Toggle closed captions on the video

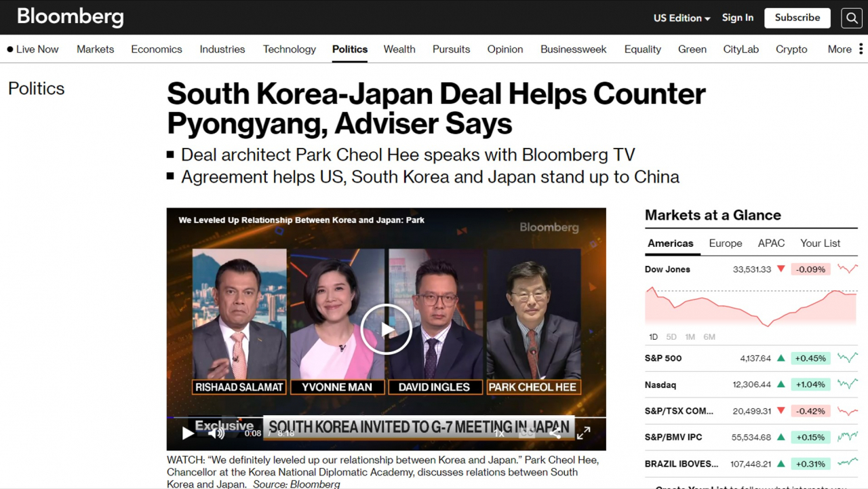[x=527, y=433]
